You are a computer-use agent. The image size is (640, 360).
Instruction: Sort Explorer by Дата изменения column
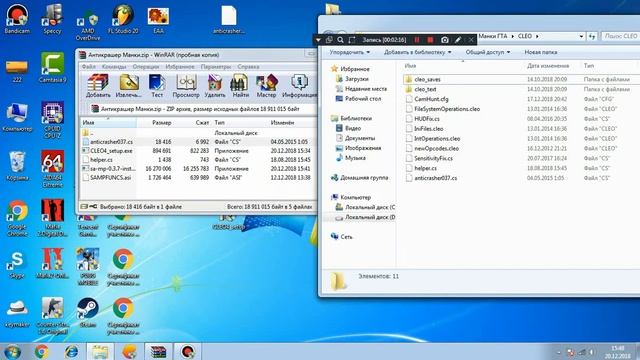548,66
